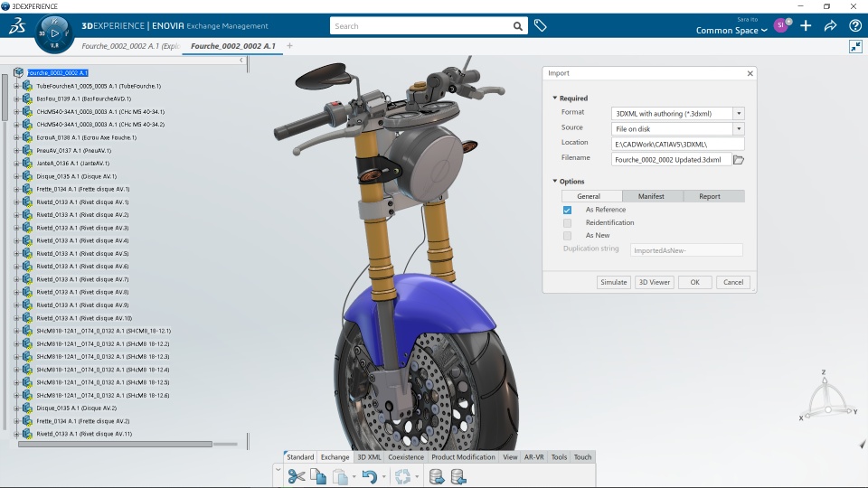This screenshot has width=868, height=488.
Task: Open Sara Ito user profile avatar
Action: (781, 25)
